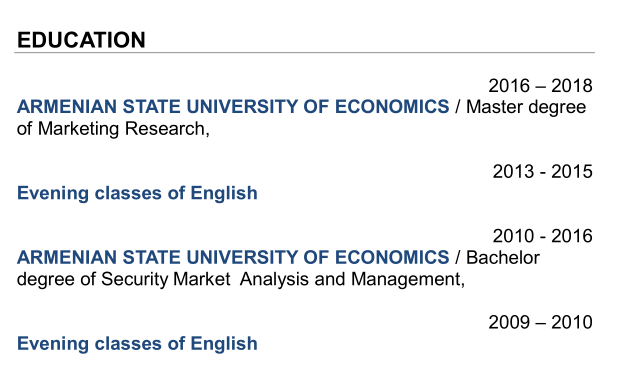Image resolution: width=632 pixels, height=381 pixels.
Task: Click the word ECONOMICS in the Bachelor entry
Action: click(x=392, y=258)
